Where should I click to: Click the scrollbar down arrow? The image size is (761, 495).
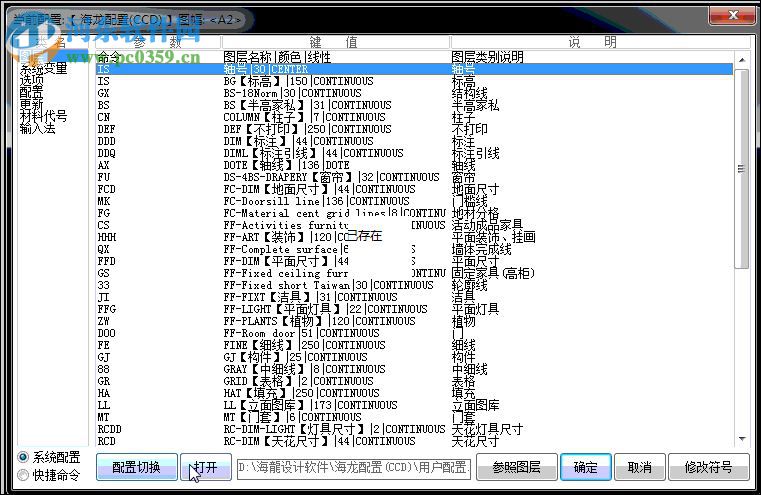click(742, 439)
